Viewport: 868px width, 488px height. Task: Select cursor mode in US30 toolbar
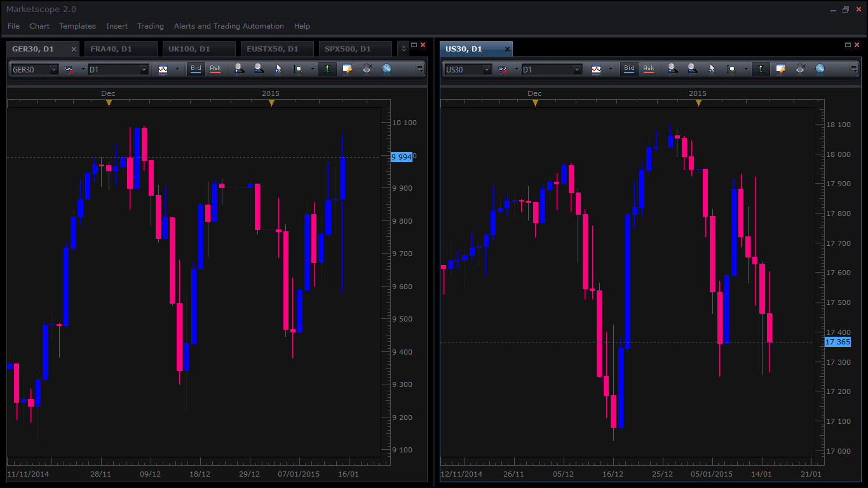[711, 69]
